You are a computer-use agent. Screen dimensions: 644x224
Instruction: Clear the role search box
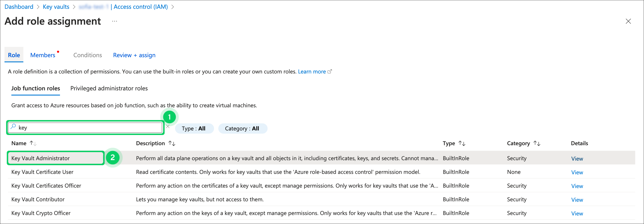tap(168, 127)
